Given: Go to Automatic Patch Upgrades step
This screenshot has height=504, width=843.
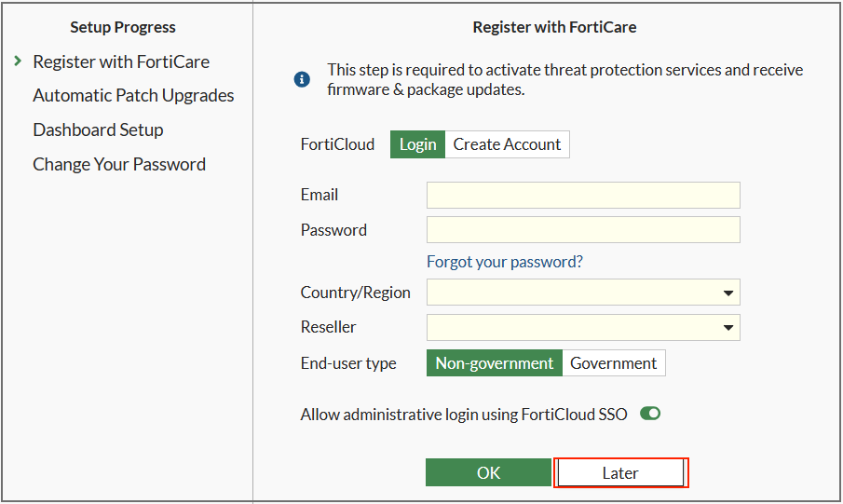Looking at the screenshot, I should click(133, 95).
